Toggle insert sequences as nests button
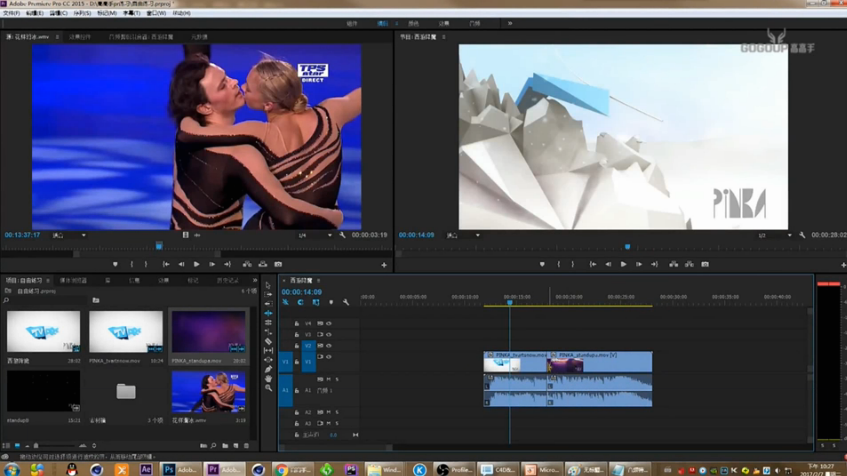Viewport: 847px width, 476px height. (285, 303)
